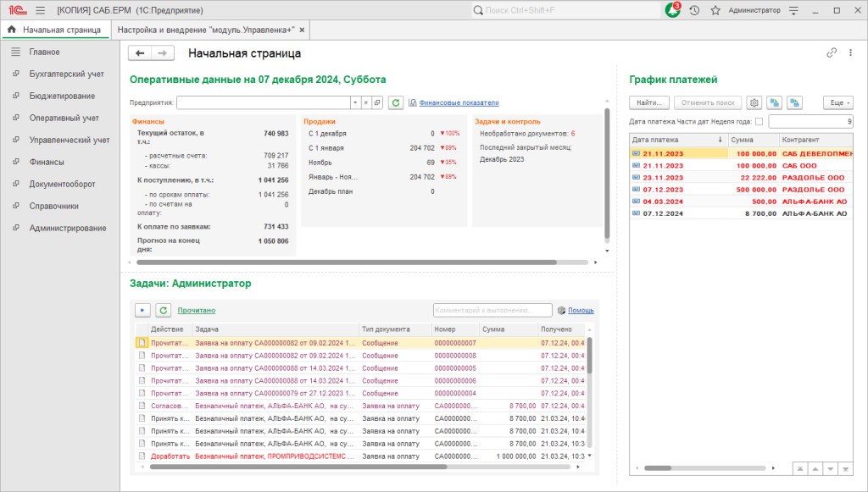This screenshot has height=492, width=868.
Task: Refresh operational data with green arrow icon
Action: coord(395,102)
